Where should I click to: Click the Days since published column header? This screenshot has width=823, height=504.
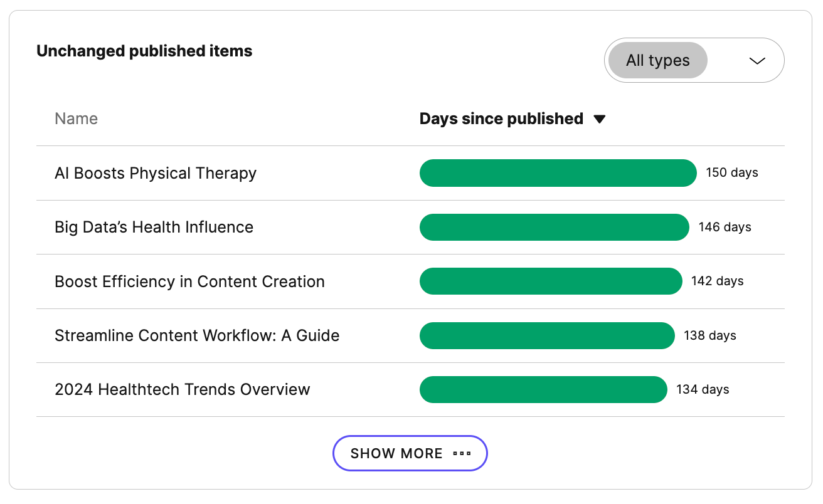click(501, 118)
